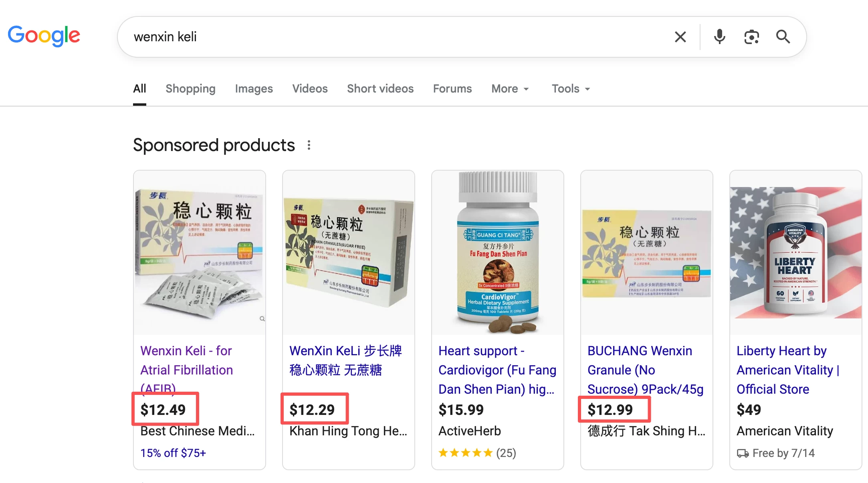Click the 15% off $75+ offer
Screen dimensions: 868x483
[173, 453]
